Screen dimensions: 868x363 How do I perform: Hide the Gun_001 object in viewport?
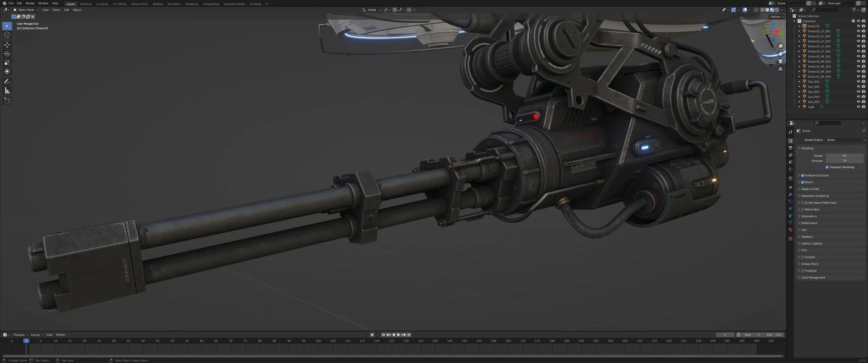859,81
